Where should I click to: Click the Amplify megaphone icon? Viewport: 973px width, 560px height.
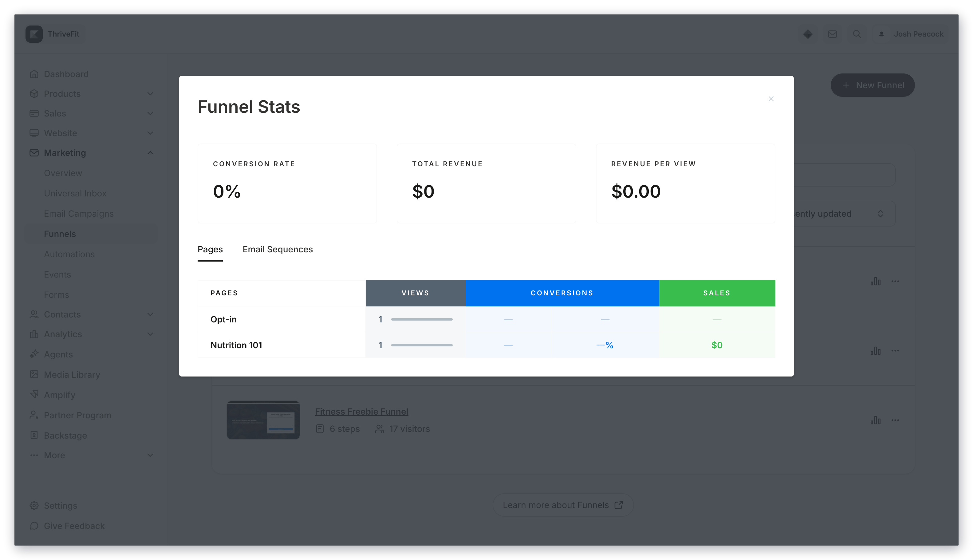pyautogui.click(x=34, y=395)
